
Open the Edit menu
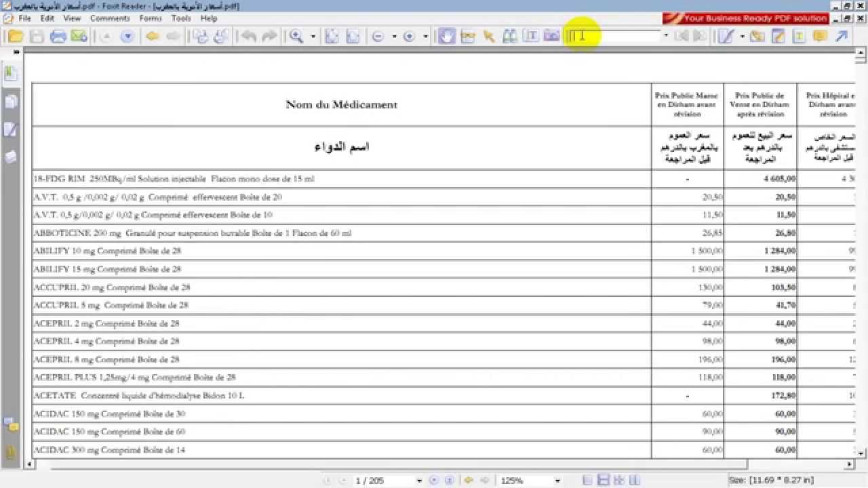tap(47, 18)
